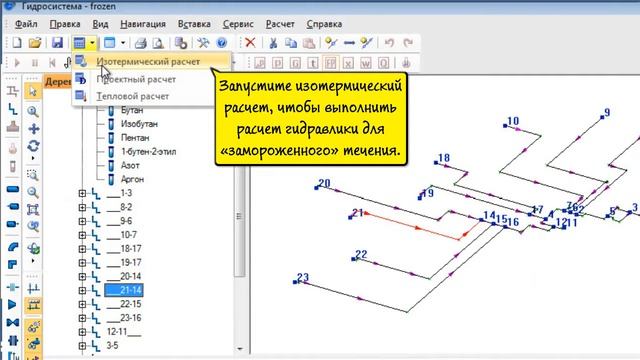This screenshot has width=640, height=360.
Task: Expand the 22-15 branch node
Action: coord(82,304)
